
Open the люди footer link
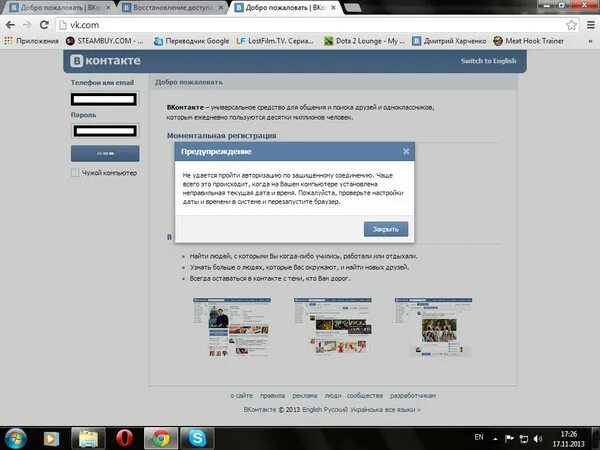(333, 396)
